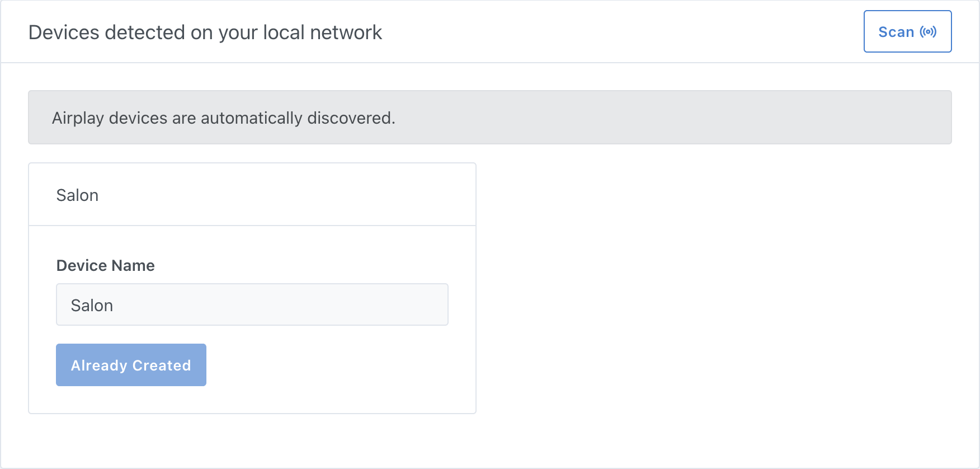Click the 'Salon' title above Device Name

(x=77, y=195)
